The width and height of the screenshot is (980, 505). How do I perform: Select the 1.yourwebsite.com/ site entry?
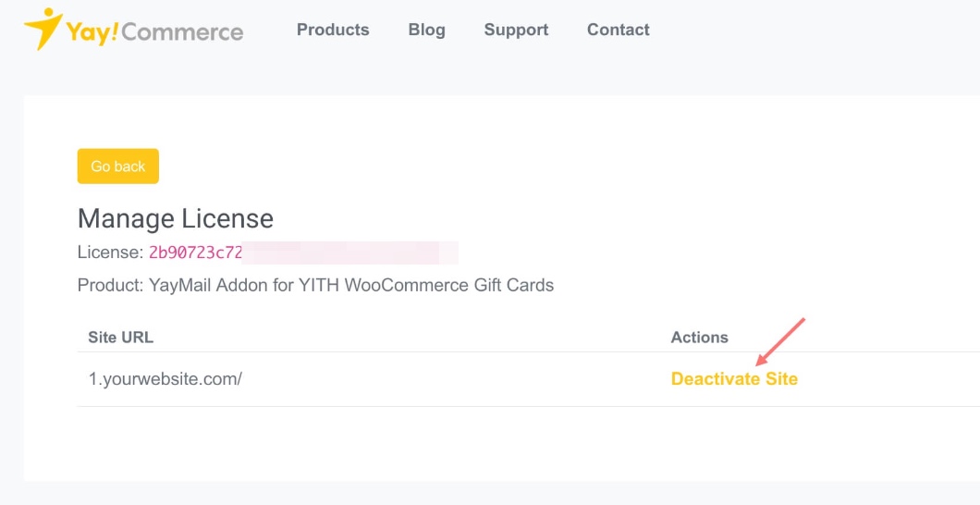click(x=165, y=378)
